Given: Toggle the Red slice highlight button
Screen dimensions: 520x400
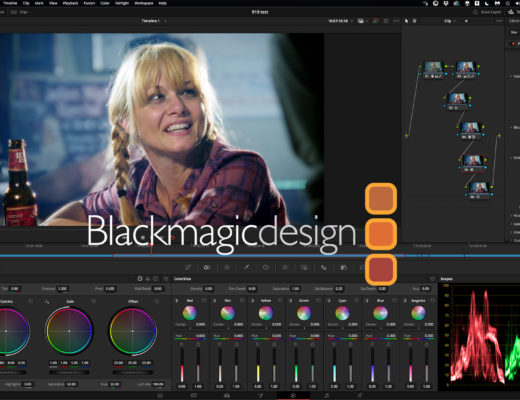Looking at the screenshot, I should (176, 301).
